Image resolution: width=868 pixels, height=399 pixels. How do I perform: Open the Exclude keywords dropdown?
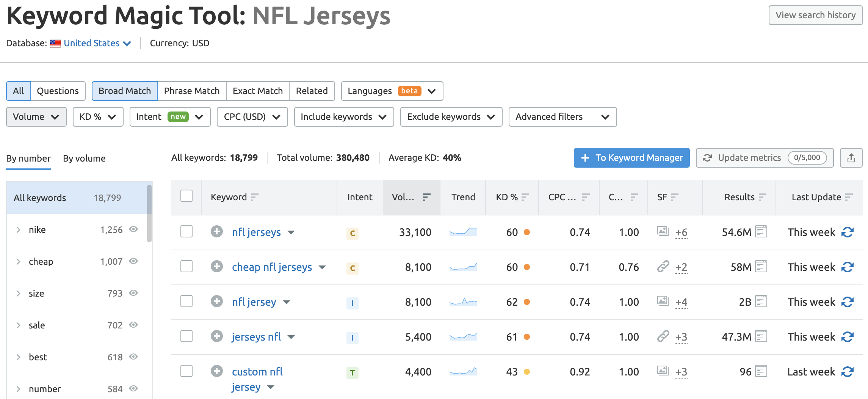click(451, 117)
